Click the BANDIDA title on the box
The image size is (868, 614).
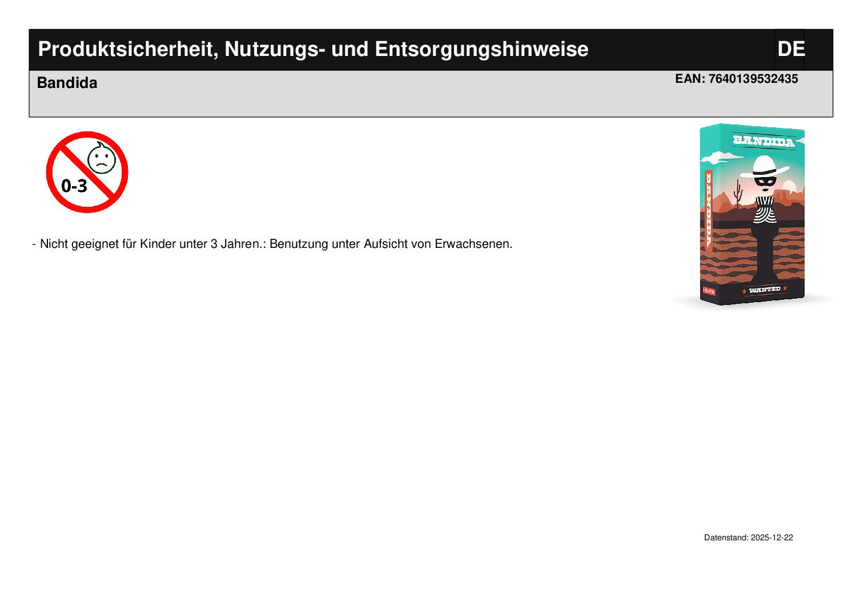tap(763, 140)
